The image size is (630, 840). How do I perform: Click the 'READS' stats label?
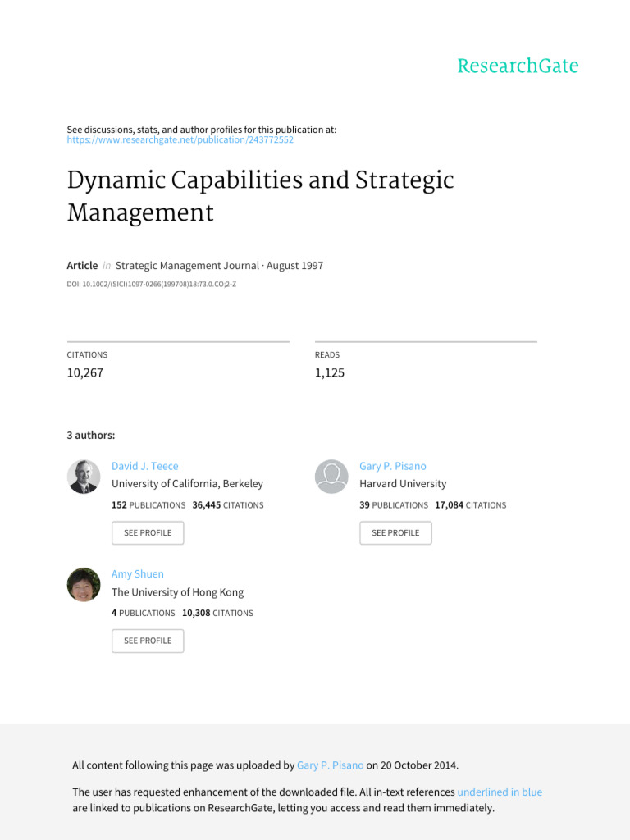(x=327, y=354)
